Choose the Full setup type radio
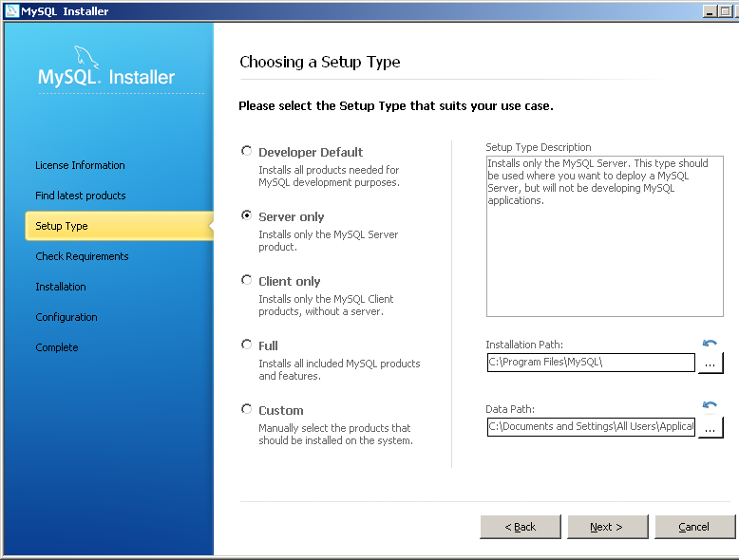The width and height of the screenshot is (739, 560). click(x=246, y=345)
